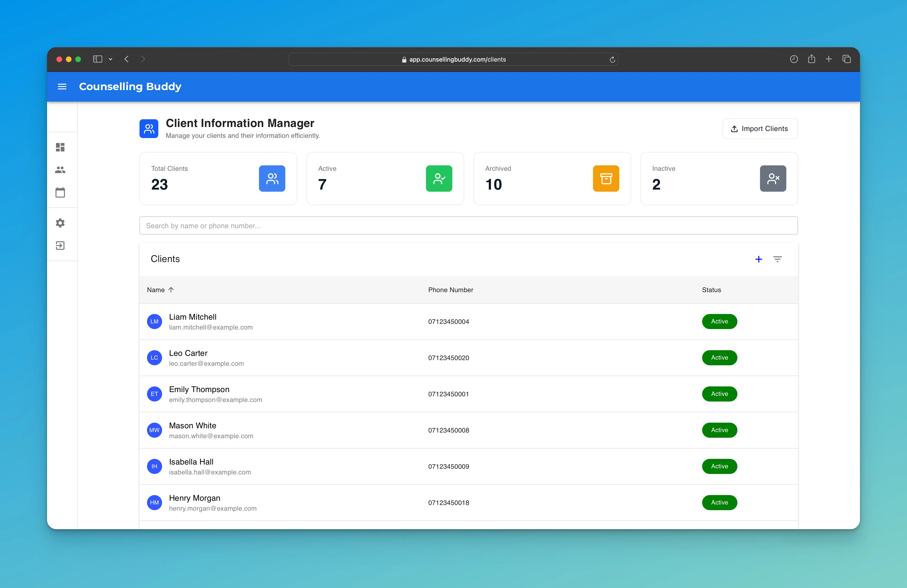The width and height of the screenshot is (907, 588).
Task: Open the hamburger navigation menu
Action: point(62,87)
